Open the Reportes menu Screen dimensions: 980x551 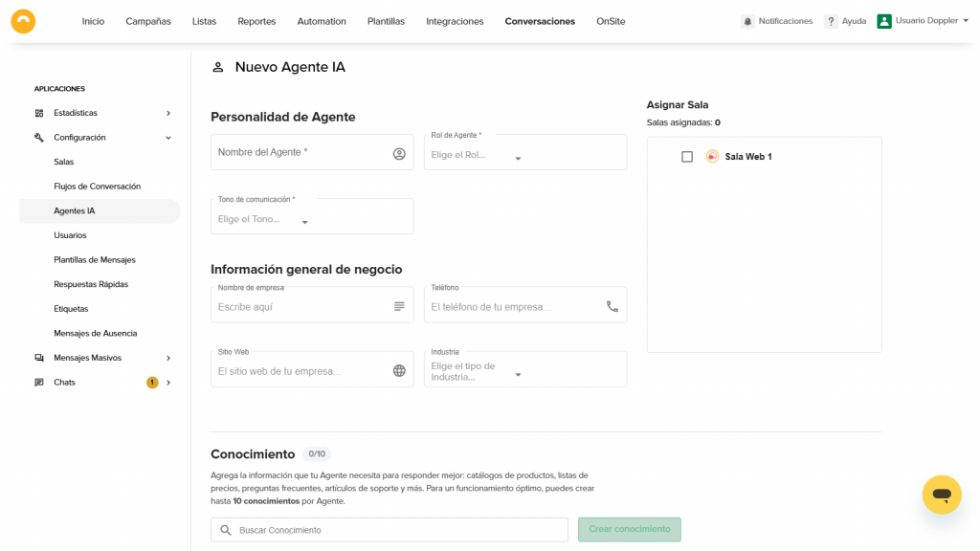click(x=256, y=21)
